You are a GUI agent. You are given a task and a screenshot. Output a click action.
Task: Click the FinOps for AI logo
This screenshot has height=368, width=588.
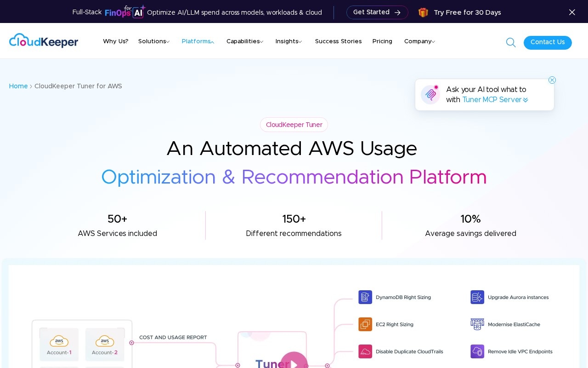tap(125, 12)
